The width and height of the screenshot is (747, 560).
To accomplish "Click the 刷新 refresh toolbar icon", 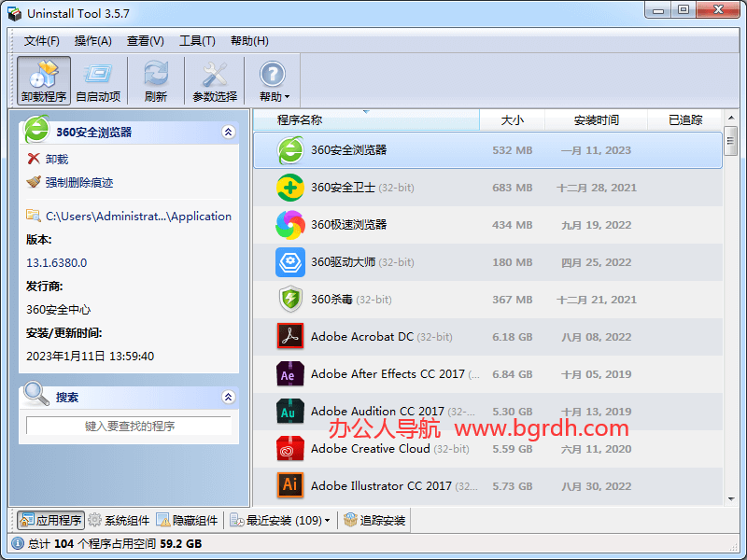I will coord(156,80).
